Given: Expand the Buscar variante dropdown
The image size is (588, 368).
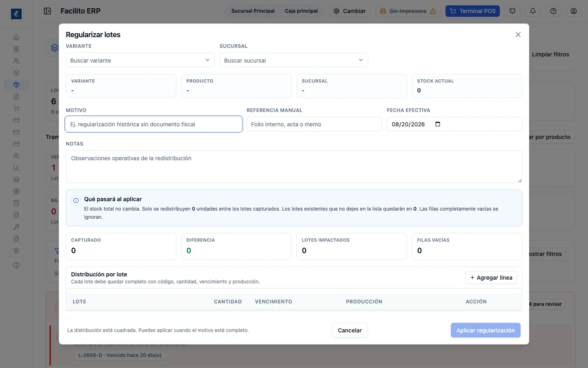Looking at the screenshot, I should click(140, 60).
